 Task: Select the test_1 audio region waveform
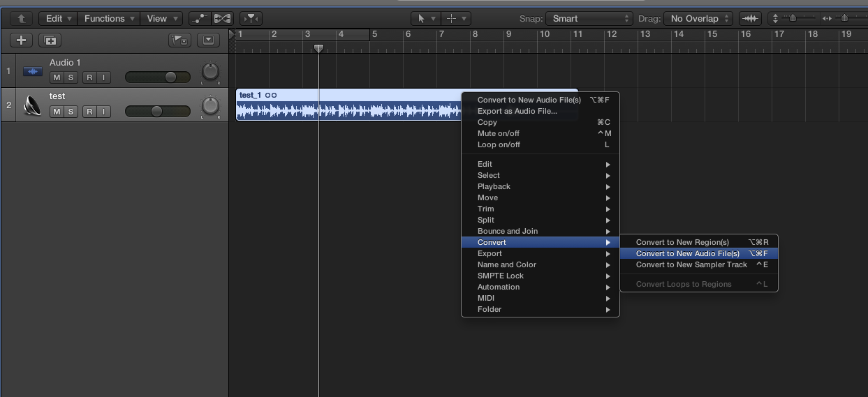click(349, 110)
